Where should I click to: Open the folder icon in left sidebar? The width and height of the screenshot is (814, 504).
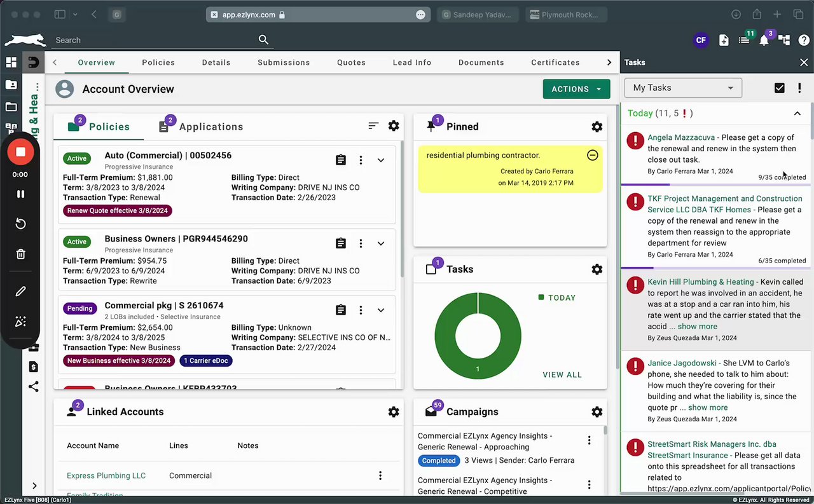tap(11, 107)
